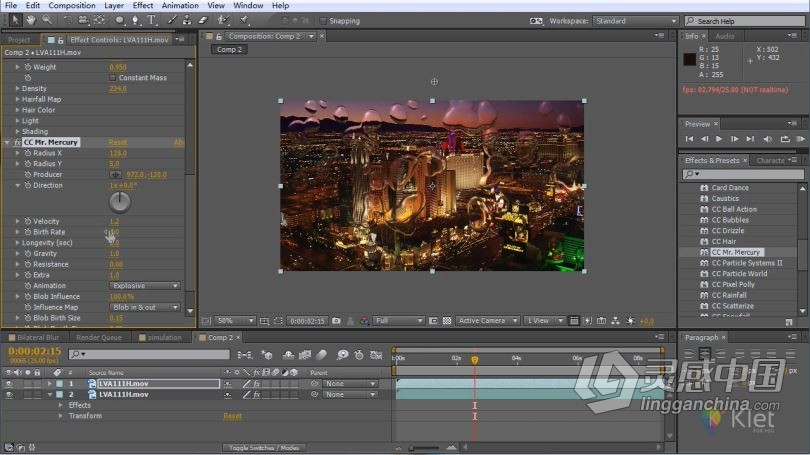Hide layer 1 LVA111H.mov eye
This screenshot has width=810, height=455.
pyautogui.click(x=9, y=384)
